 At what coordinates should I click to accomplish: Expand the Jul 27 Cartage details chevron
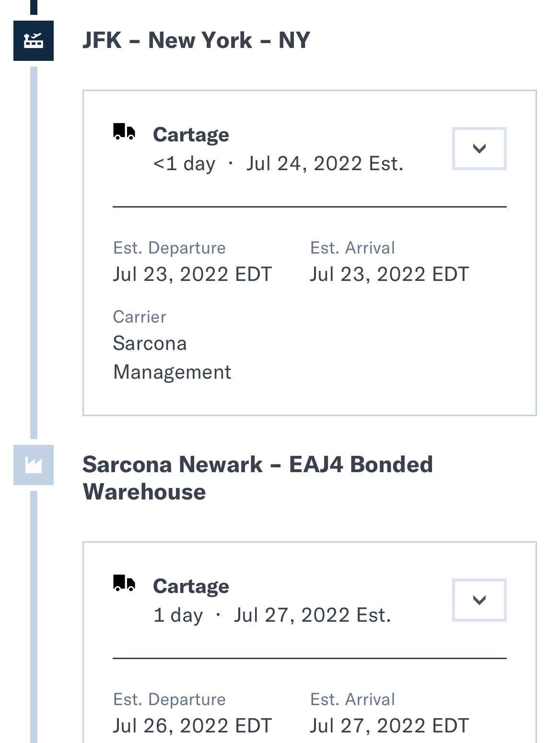pyautogui.click(x=479, y=600)
